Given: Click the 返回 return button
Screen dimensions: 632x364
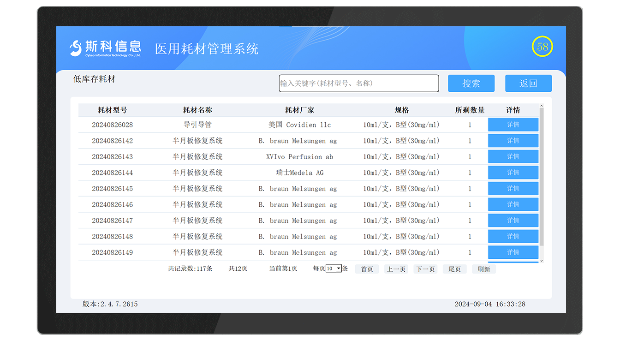Looking at the screenshot, I should [528, 83].
